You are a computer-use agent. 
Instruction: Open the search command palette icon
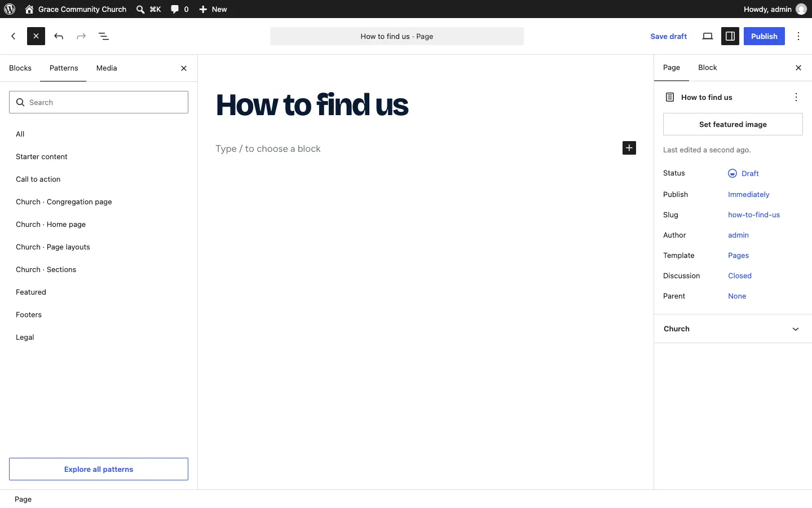pos(140,9)
